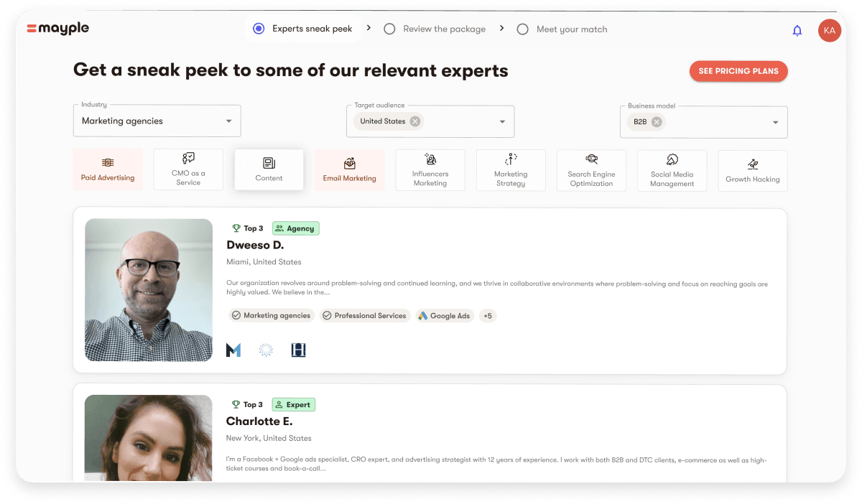862x504 pixels.
Task: Toggle the Content service tile
Action: point(269,169)
